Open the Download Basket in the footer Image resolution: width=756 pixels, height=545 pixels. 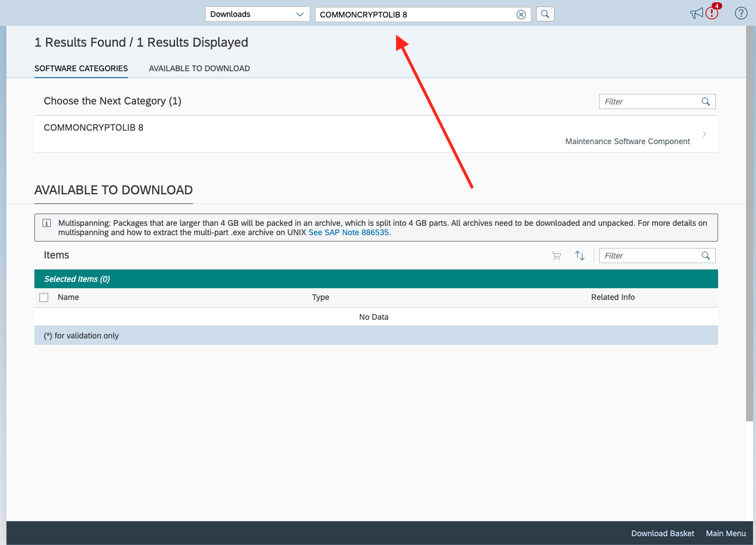[662, 533]
